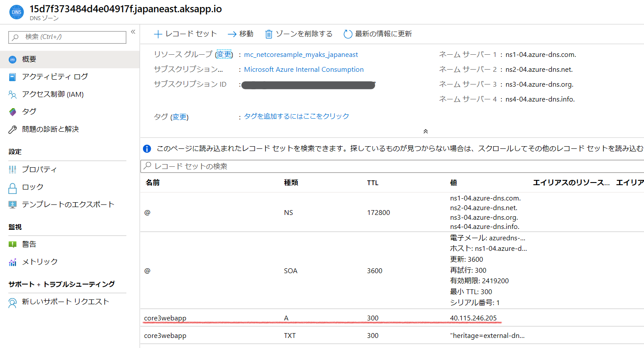This screenshot has width=644, height=348.
Task: Click the blue info icon in the banner
Action: [147, 149]
